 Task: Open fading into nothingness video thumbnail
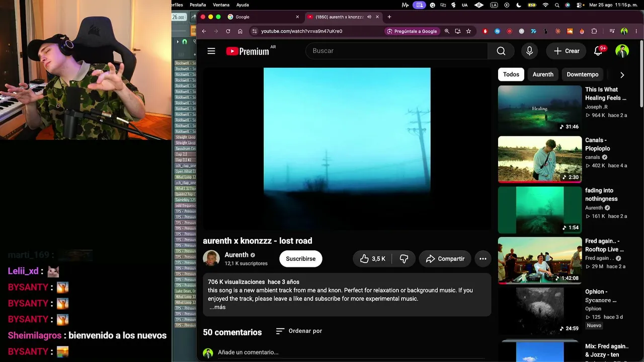[540, 210]
